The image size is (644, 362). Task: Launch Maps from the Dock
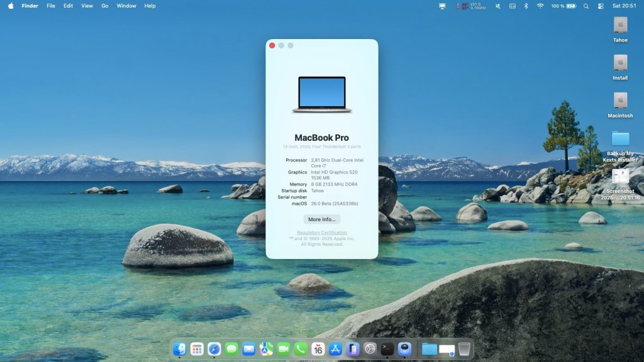click(x=266, y=349)
